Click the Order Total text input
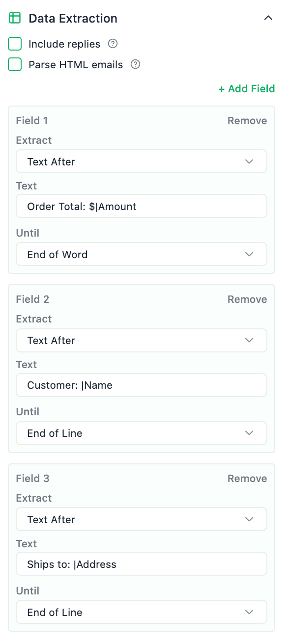This screenshot has height=644, width=288. coord(142,206)
